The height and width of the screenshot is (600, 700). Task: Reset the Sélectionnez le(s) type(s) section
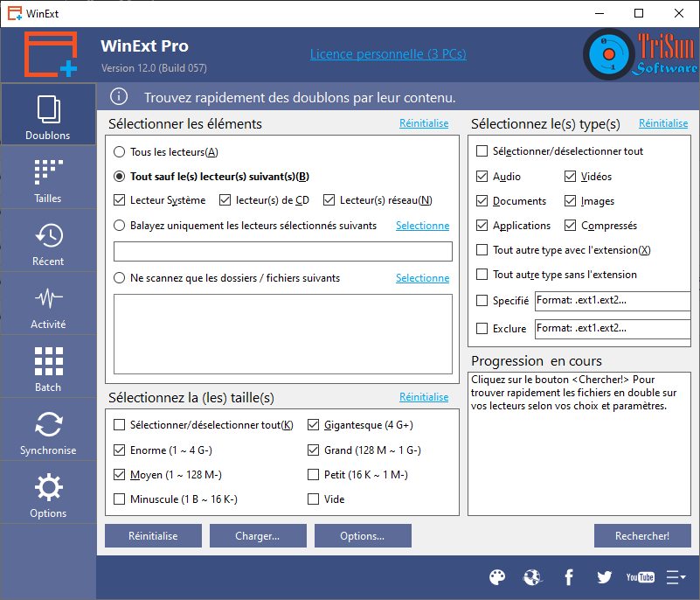point(663,123)
